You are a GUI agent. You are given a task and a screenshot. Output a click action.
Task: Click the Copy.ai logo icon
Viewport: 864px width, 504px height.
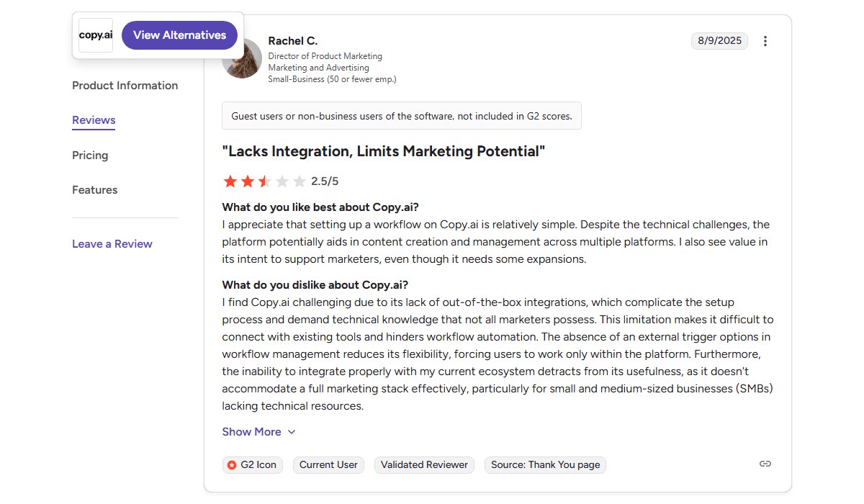pos(96,35)
